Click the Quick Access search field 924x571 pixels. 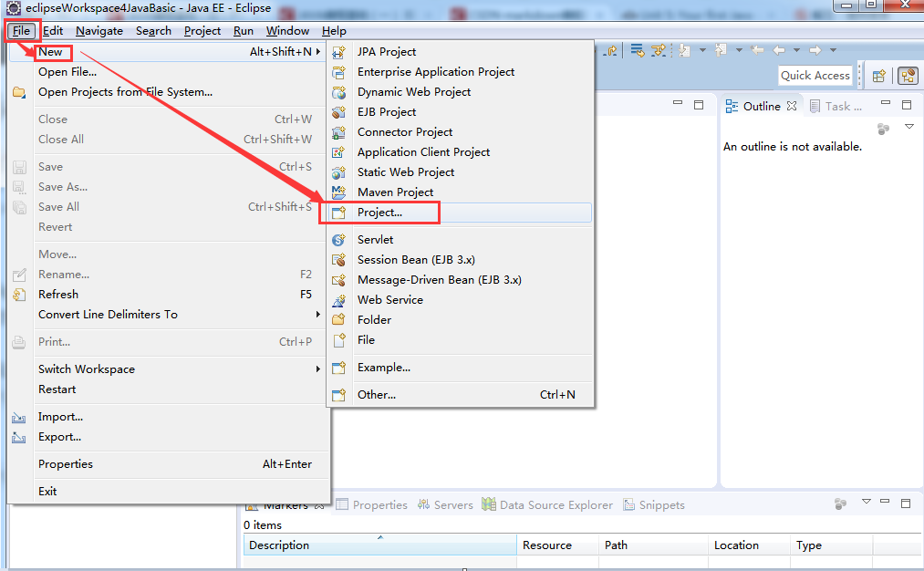point(815,76)
